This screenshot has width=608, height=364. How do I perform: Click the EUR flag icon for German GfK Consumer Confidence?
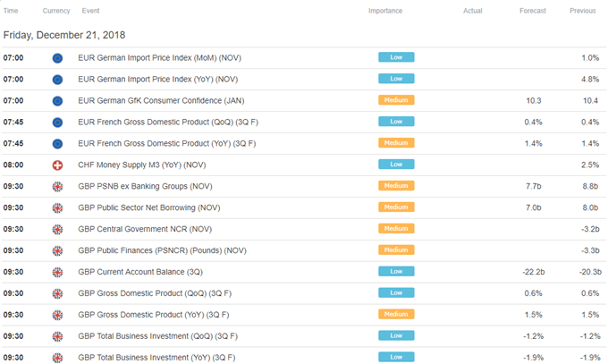(57, 101)
